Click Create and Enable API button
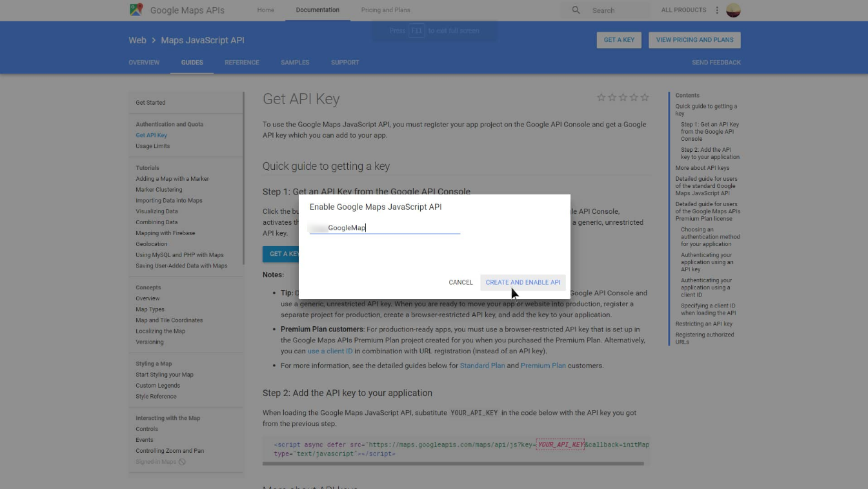The image size is (868, 489). pos(523,282)
